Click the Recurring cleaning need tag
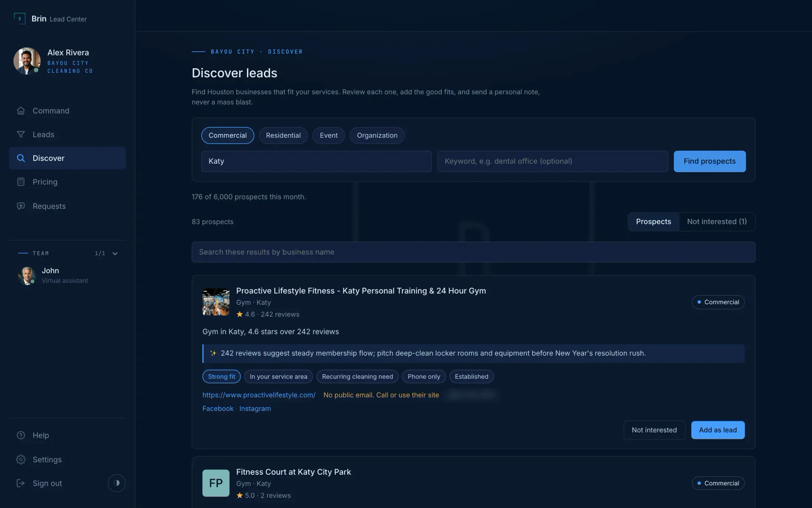 [x=357, y=376]
